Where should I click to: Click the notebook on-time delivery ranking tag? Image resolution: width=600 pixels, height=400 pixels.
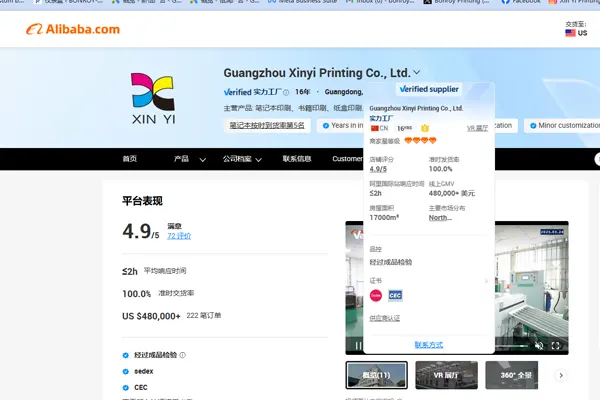click(x=267, y=126)
